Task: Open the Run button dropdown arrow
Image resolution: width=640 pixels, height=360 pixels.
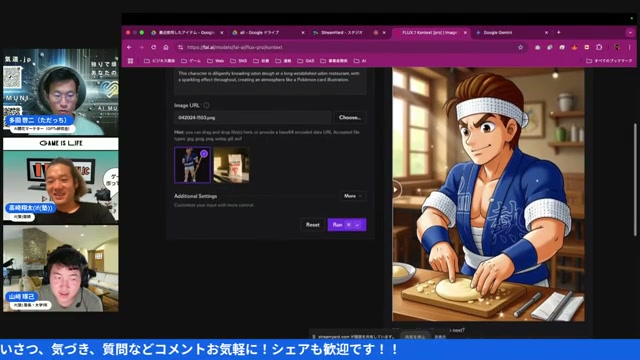Action: pos(358,225)
